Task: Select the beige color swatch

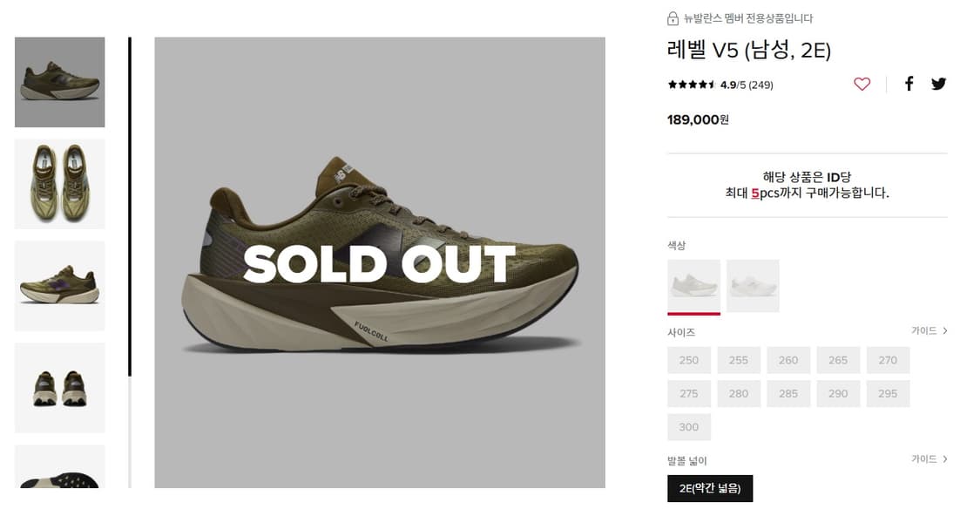Action: click(x=693, y=285)
